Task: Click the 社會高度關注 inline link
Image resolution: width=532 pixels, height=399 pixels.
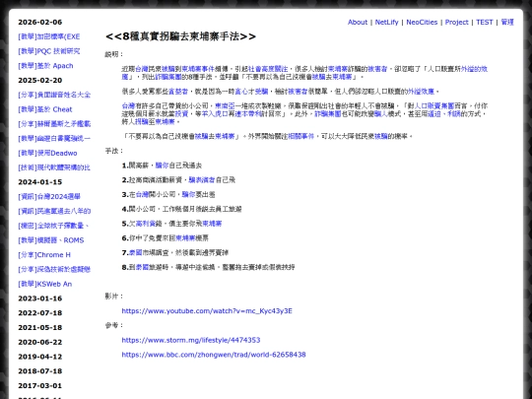Action: point(268,69)
